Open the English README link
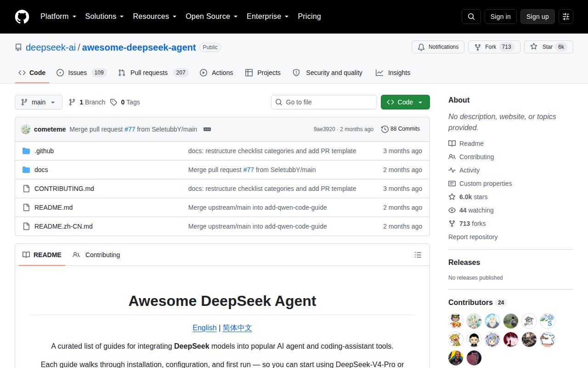This screenshot has width=588, height=368. (204, 328)
